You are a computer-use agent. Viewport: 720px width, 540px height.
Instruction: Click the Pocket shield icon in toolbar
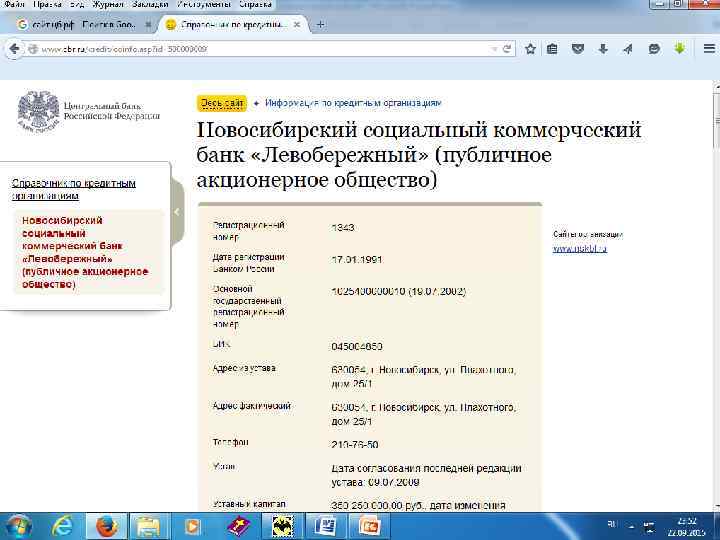(x=578, y=49)
